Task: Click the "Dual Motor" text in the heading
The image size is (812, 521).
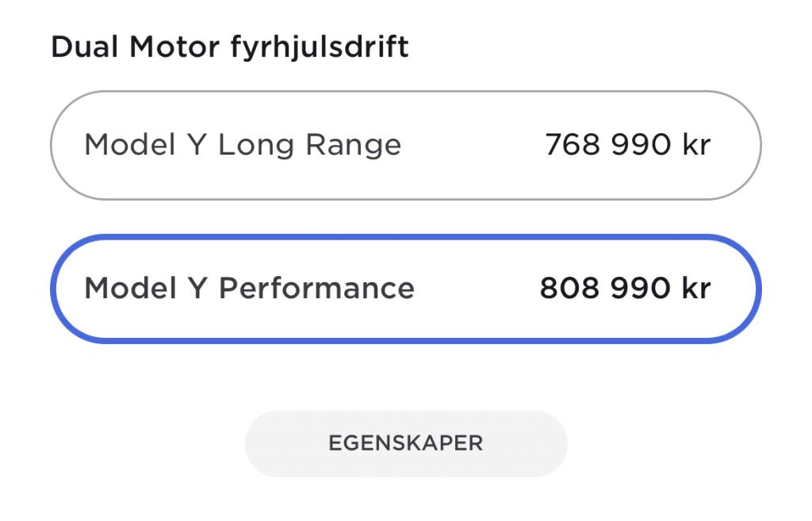Action: pyautogui.click(x=134, y=48)
